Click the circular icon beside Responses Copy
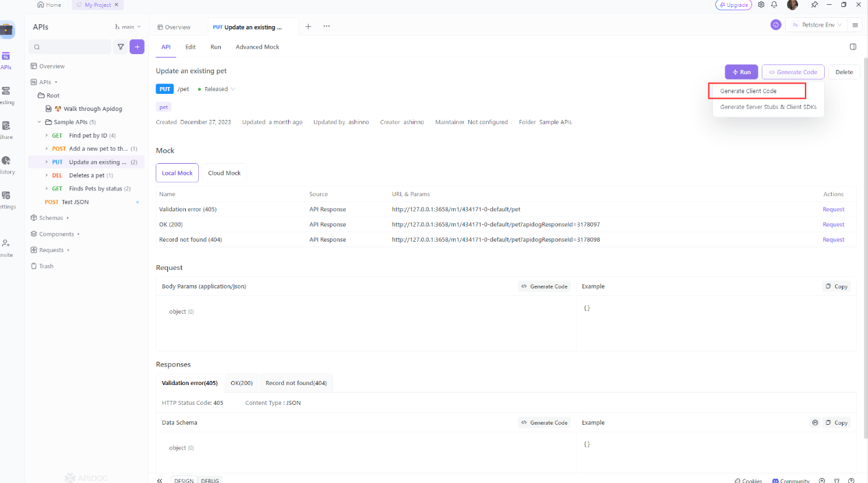Image resolution: width=868 pixels, height=483 pixels. (x=815, y=423)
